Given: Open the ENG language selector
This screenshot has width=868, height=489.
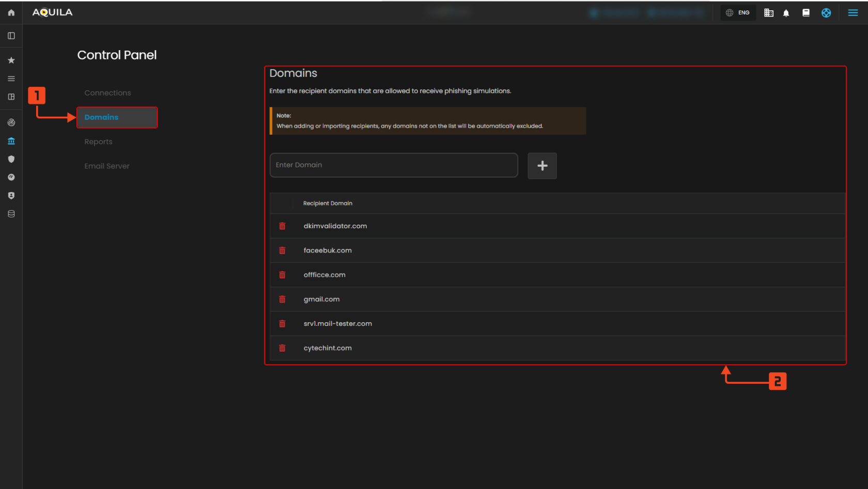Looking at the screenshot, I should coord(738,13).
